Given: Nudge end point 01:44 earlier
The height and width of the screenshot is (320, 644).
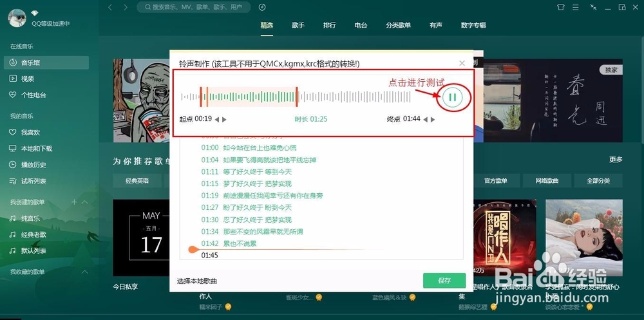Looking at the screenshot, I should tap(425, 120).
